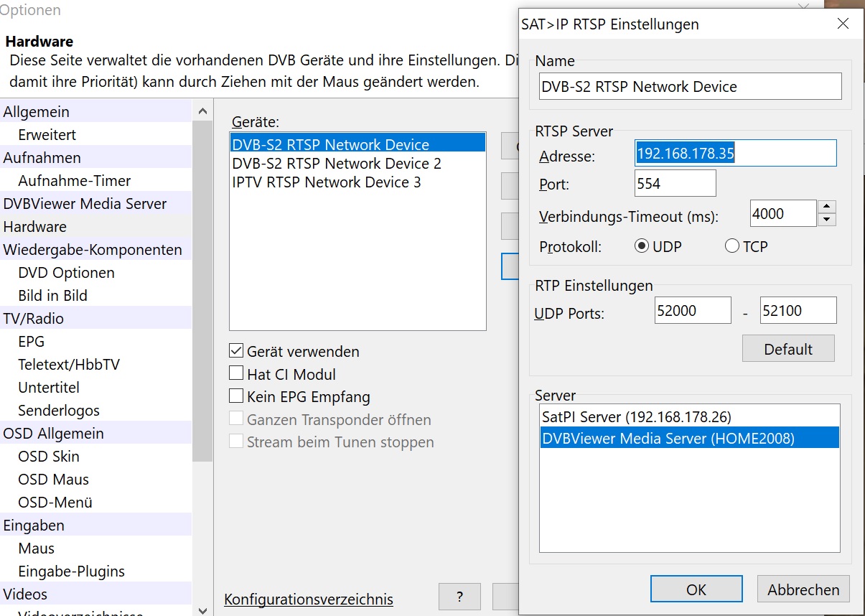Enable the 'Hat CI Modul' checkbox
The height and width of the screenshot is (616, 865).
[236, 374]
